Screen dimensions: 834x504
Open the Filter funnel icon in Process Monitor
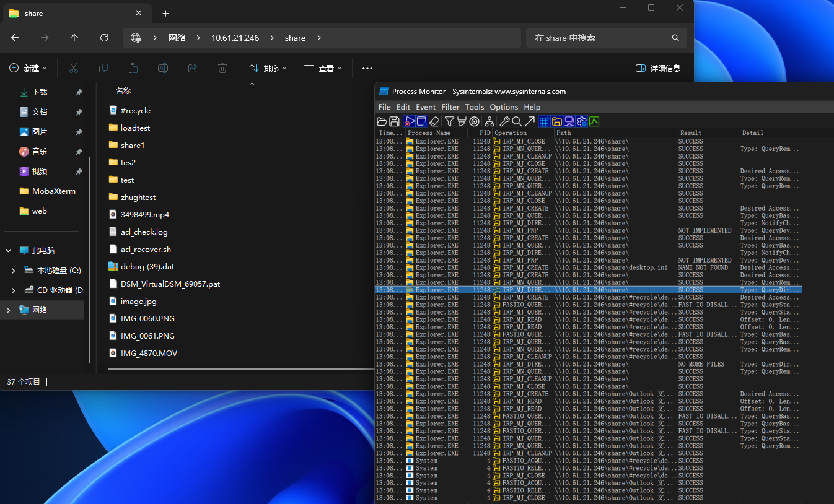(x=449, y=121)
